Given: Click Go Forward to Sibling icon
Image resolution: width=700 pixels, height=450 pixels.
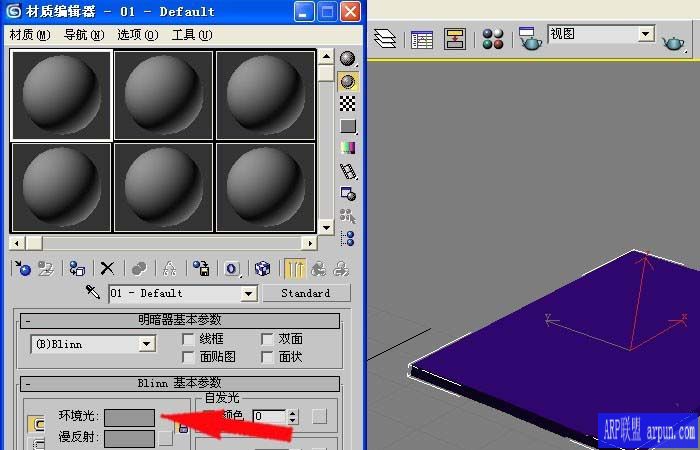Looking at the screenshot, I should click(341, 268).
